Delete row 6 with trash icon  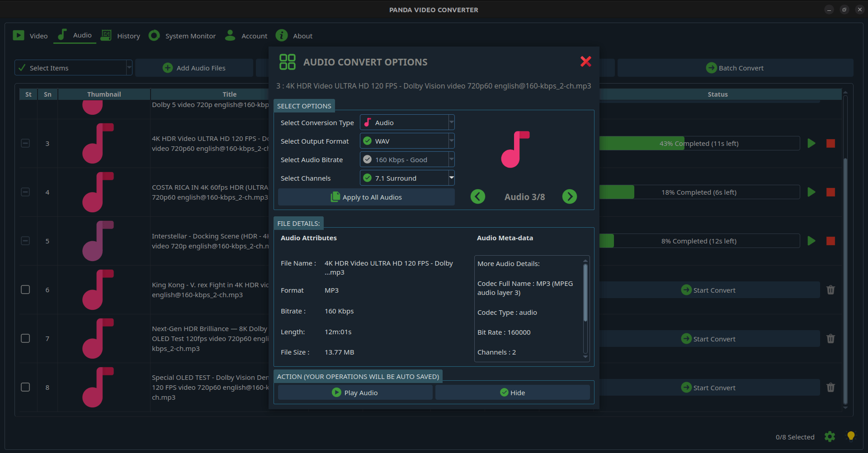(830, 290)
